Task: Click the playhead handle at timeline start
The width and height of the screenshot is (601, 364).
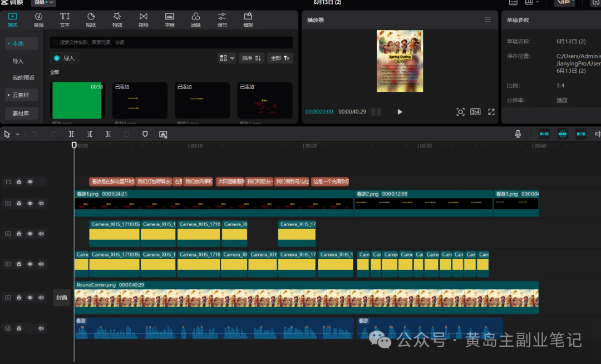Action: pyautogui.click(x=74, y=145)
